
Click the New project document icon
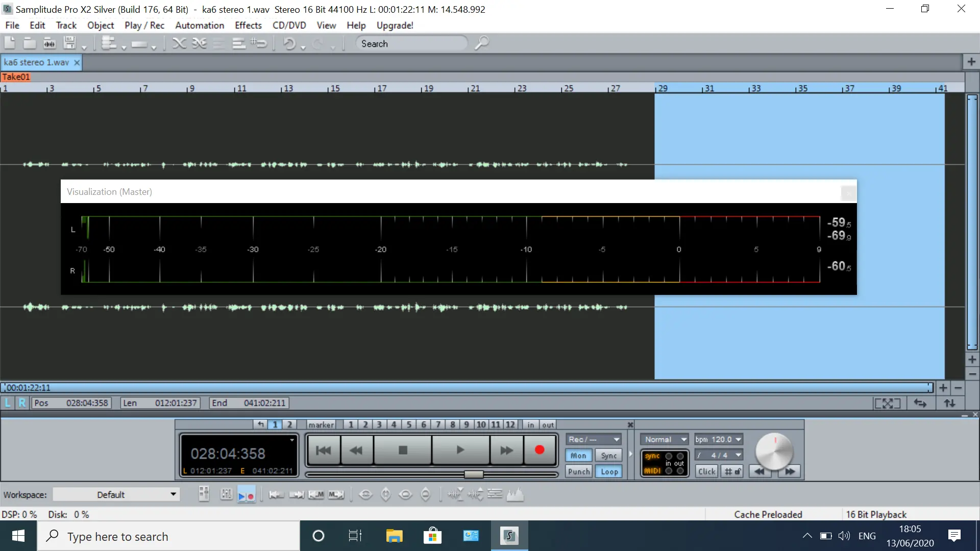click(9, 43)
